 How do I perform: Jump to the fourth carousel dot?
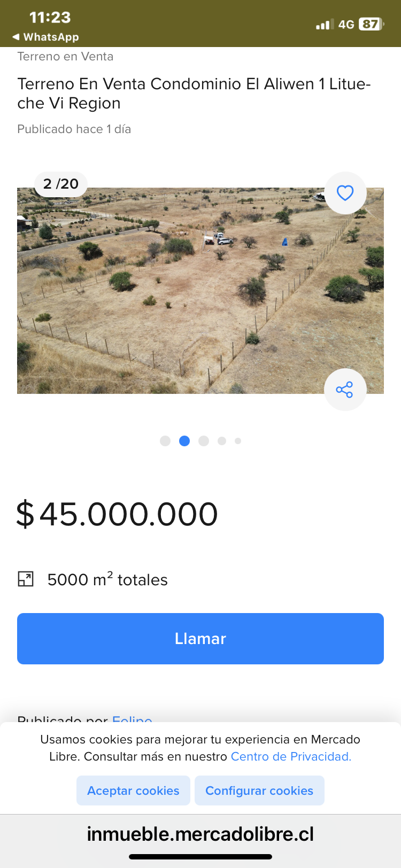(222, 441)
